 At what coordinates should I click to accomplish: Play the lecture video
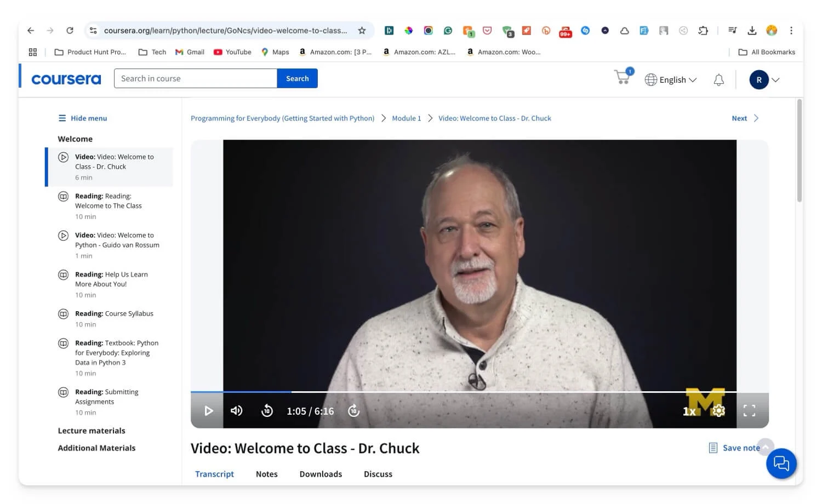[208, 411]
